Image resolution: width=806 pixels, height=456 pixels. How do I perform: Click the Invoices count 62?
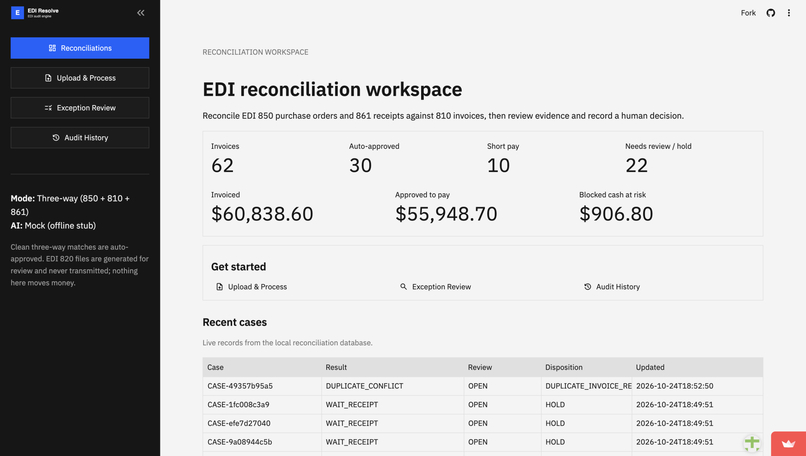click(x=223, y=166)
